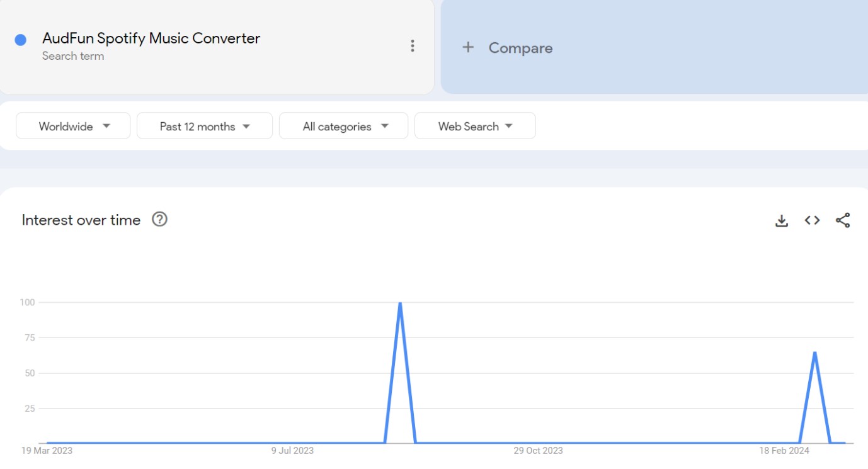Image resolution: width=868 pixels, height=469 pixels.
Task: Click the 75 value on the y-axis
Action: pos(29,337)
